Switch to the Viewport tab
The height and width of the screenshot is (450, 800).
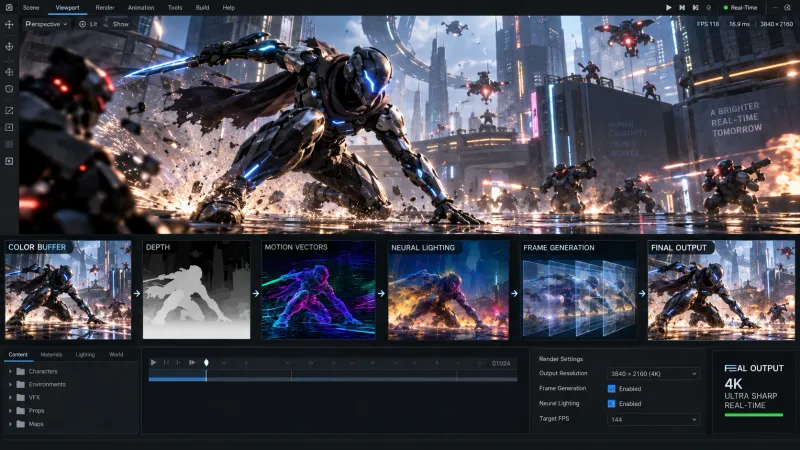click(67, 8)
